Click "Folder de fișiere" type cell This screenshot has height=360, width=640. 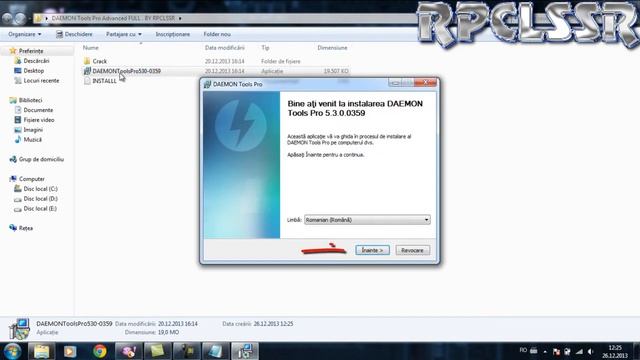[x=280, y=61]
